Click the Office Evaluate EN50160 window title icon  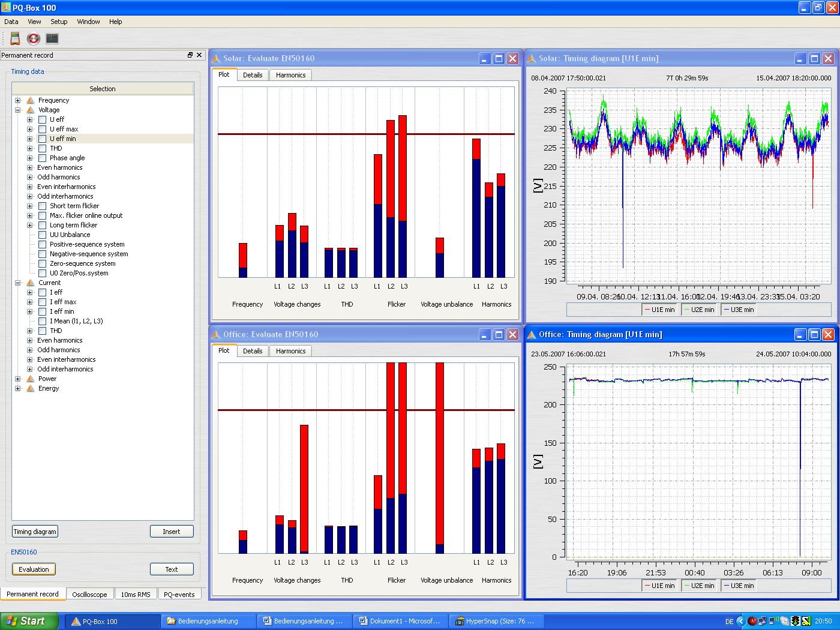click(216, 334)
